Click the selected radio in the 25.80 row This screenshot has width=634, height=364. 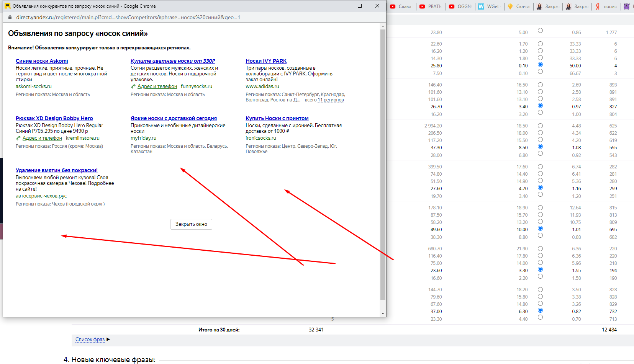click(540, 65)
